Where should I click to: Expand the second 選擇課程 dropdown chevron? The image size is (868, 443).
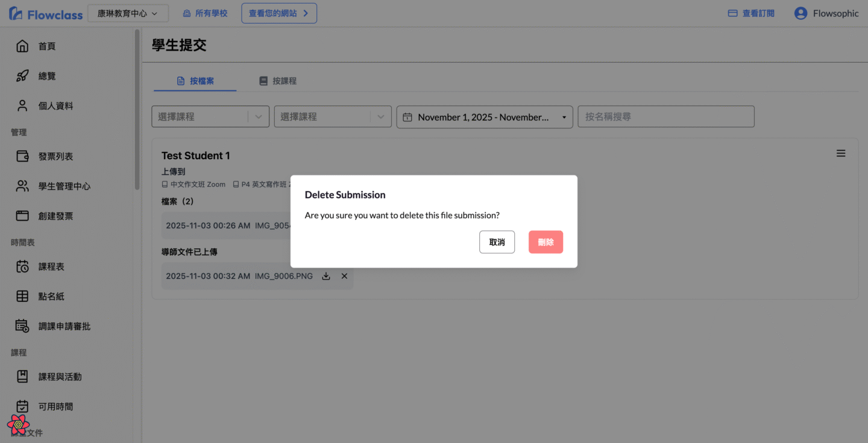[380, 117]
